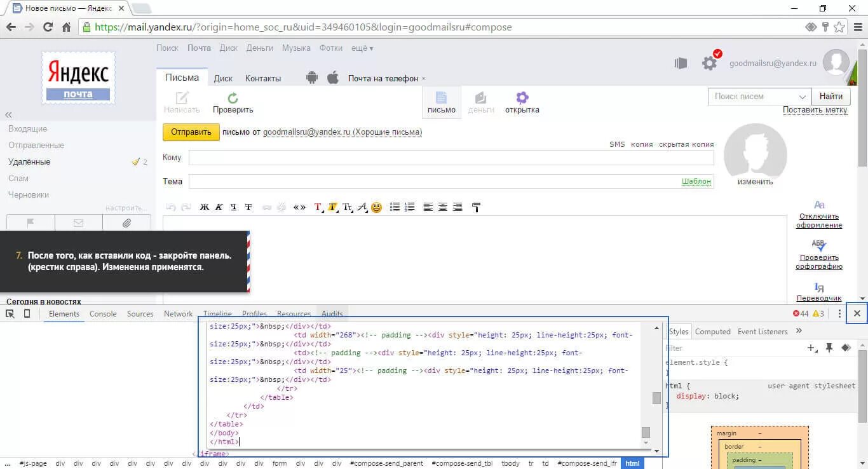Open Удалённые folder

(x=29, y=162)
